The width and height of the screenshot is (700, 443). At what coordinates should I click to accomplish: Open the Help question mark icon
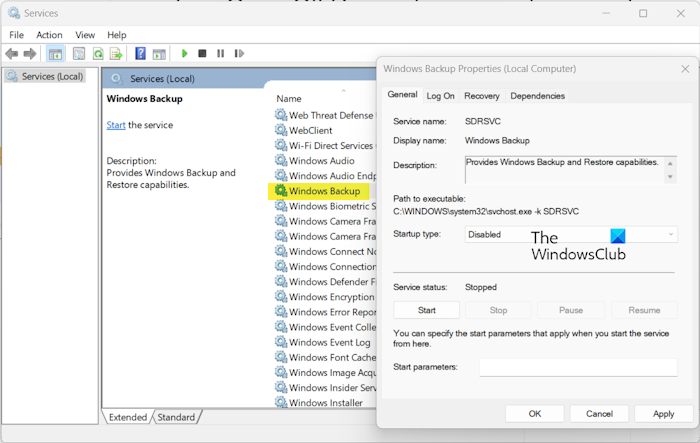(x=140, y=54)
